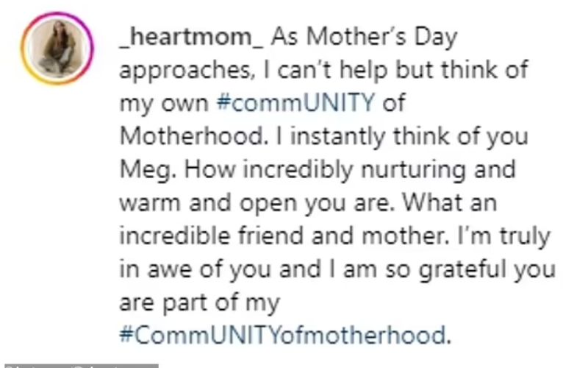This screenshot has width=588, height=368.
Task: Click the words "As Mother's Day"
Action: coord(365,38)
